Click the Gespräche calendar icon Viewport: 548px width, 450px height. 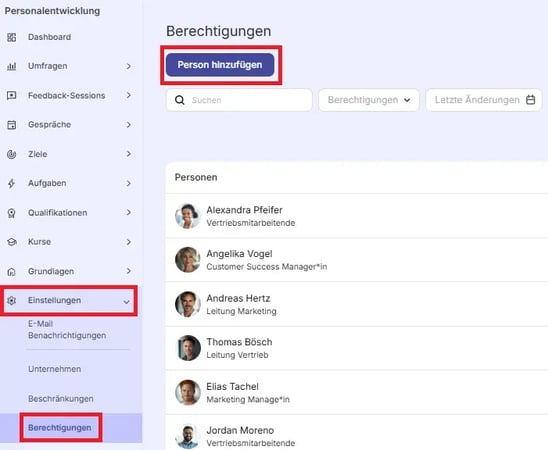[x=12, y=125]
